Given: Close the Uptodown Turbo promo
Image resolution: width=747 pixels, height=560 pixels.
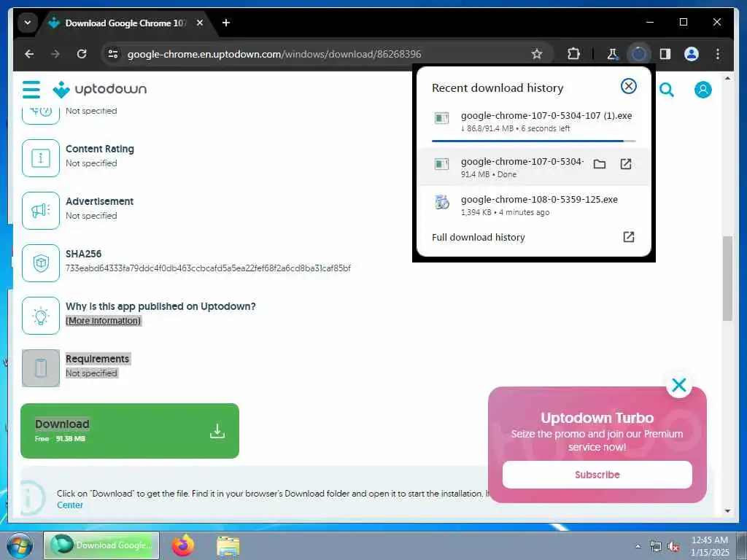Looking at the screenshot, I should click(679, 385).
